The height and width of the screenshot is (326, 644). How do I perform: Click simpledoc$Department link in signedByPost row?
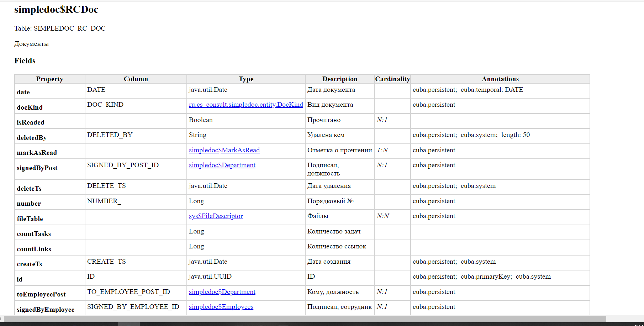[222, 165]
